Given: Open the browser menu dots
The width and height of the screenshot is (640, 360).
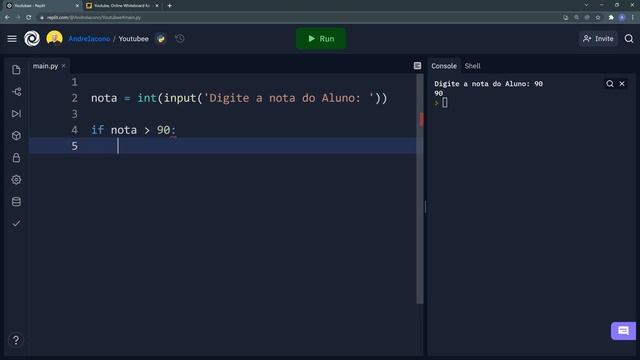Looking at the screenshot, I should [x=633, y=18].
